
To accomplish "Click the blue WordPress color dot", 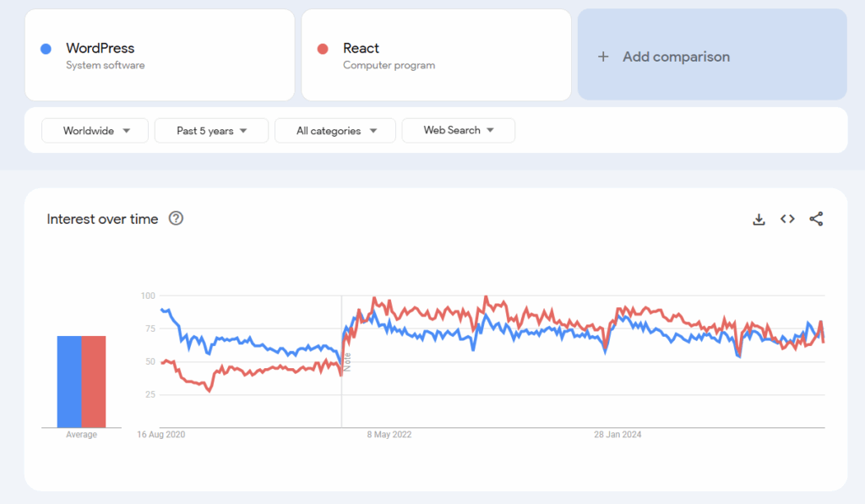I will click(x=46, y=49).
